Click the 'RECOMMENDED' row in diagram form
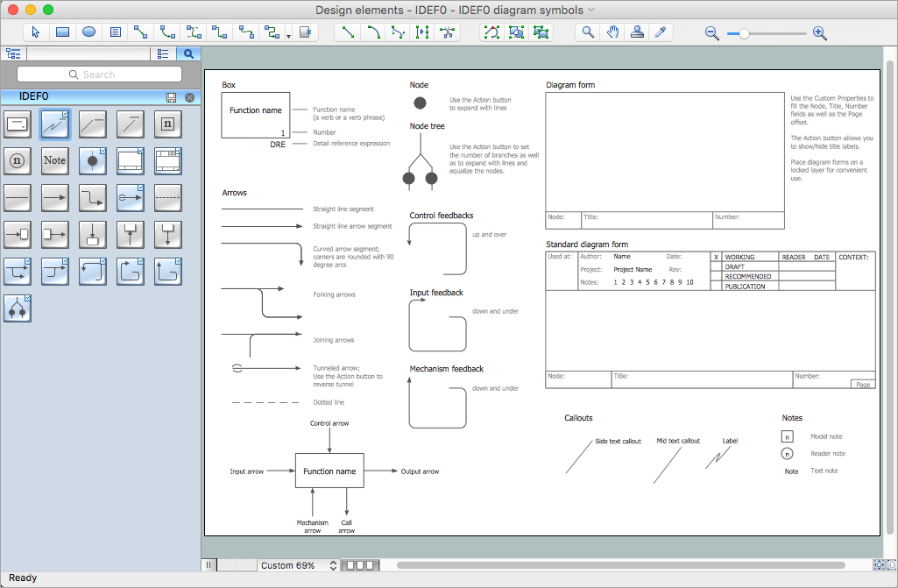 click(x=748, y=276)
